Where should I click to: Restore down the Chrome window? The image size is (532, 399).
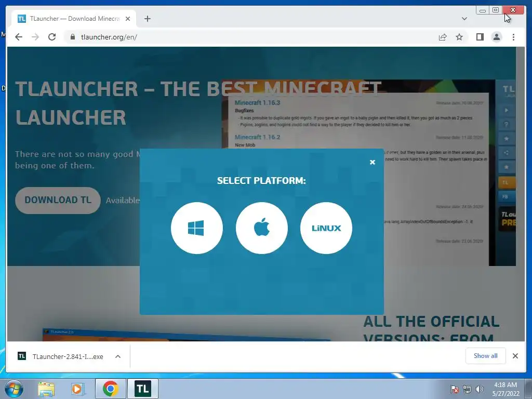click(x=495, y=10)
